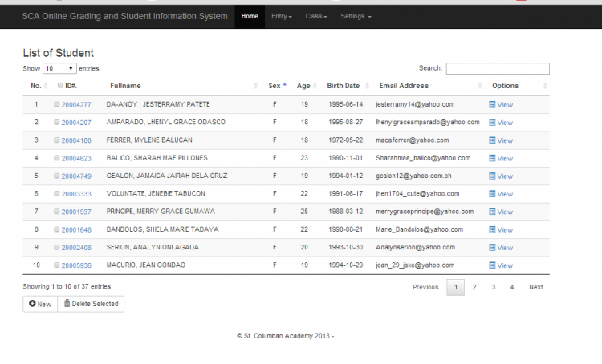
Task: Click the plus icon on New button
Action: coord(32,304)
